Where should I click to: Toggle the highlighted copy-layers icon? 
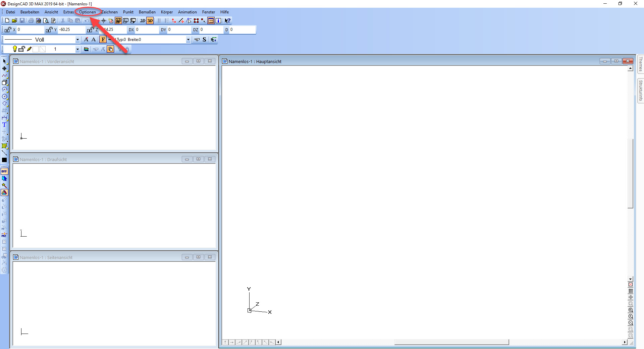(x=110, y=49)
